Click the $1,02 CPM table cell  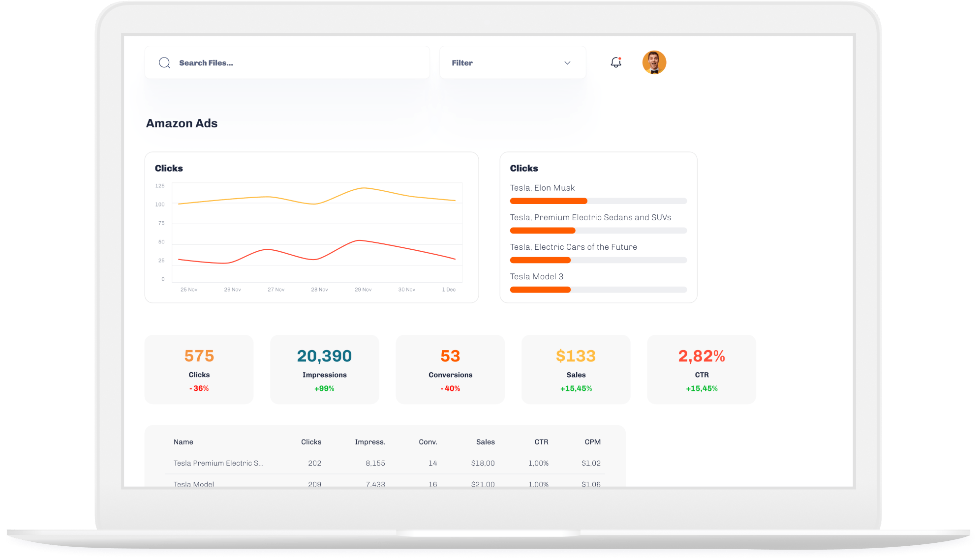[x=591, y=463]
